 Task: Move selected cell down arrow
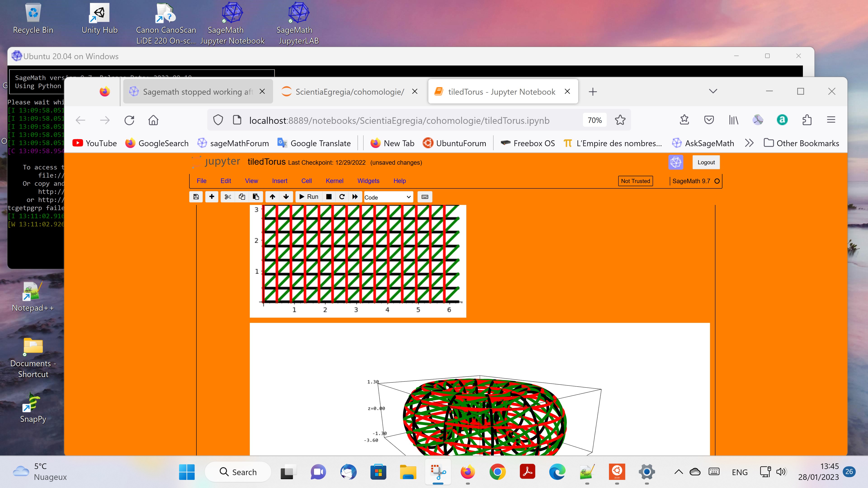286,197
